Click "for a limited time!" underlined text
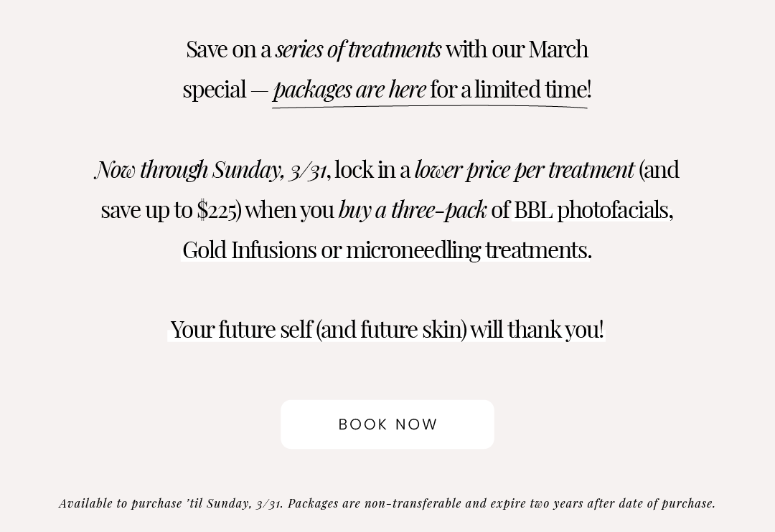 [x=511, y=90]
